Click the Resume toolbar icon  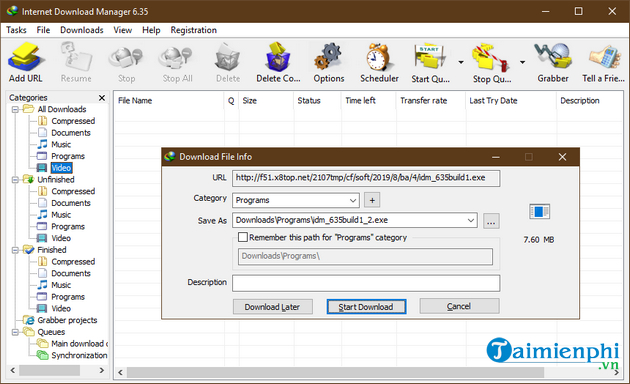[x=76, y=62]
